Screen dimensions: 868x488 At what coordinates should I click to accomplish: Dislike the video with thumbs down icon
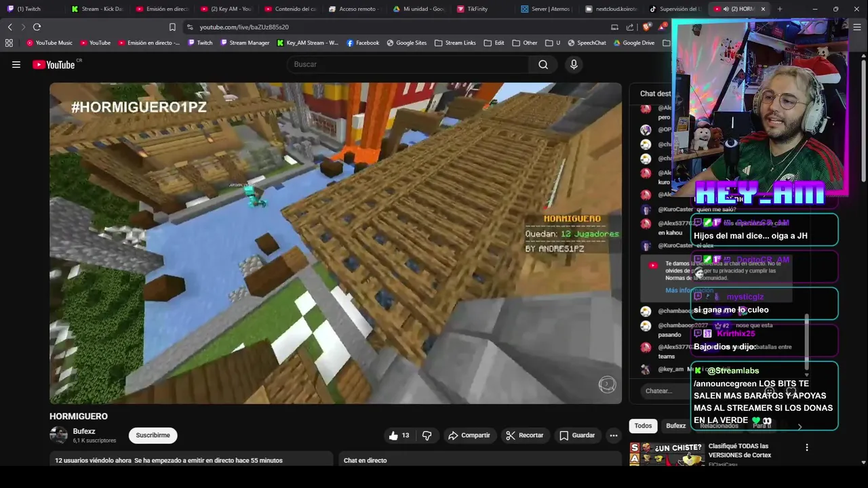pyautogui.click(x=427, y=435)
